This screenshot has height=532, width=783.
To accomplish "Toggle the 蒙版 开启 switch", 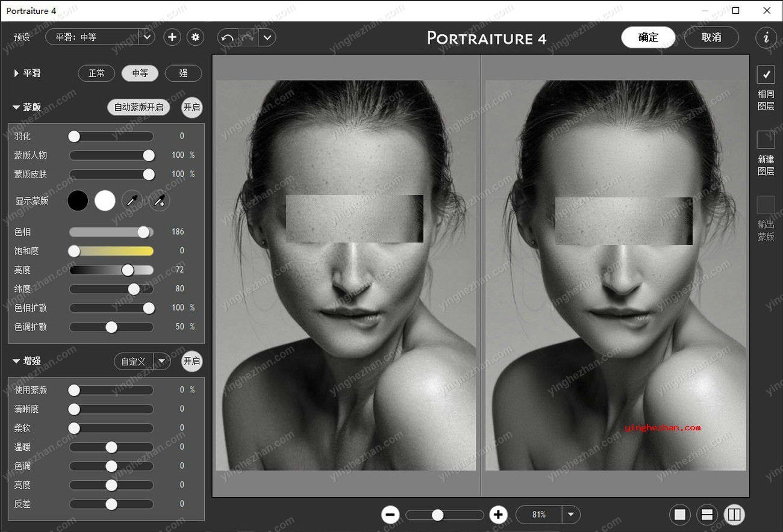I will (192, 108).
